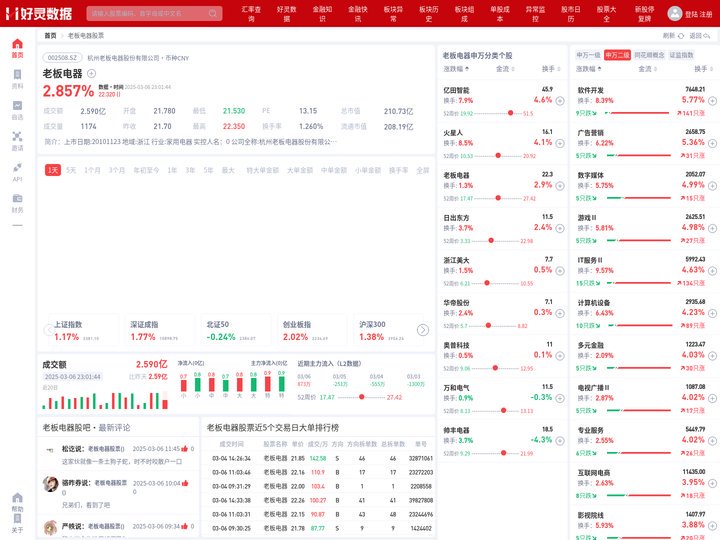Add 亿田智能 with its plus icon
The width and height of the screenshot is (720, 540).
pos(560,101)
